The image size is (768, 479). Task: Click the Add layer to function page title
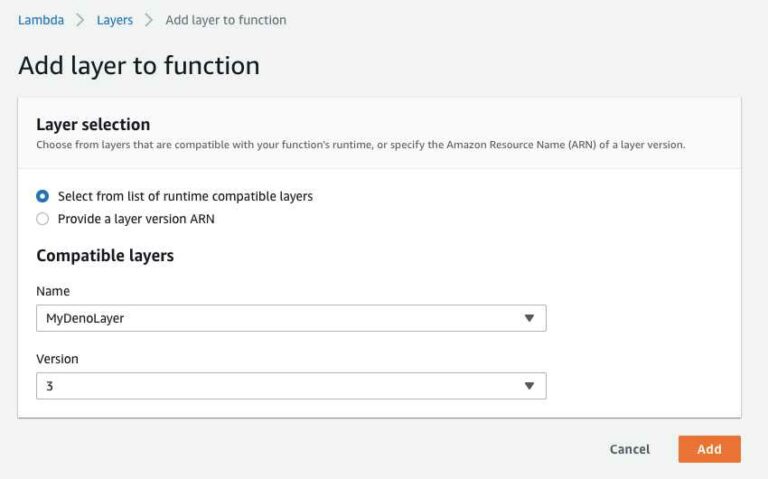(x=139, y=66)
